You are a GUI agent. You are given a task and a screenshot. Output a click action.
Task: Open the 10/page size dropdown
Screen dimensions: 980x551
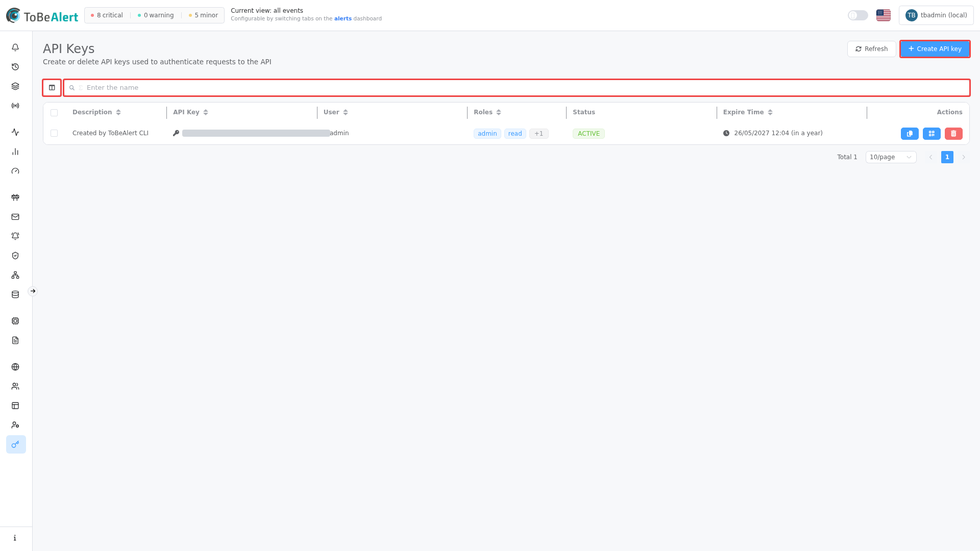point(891,157)
